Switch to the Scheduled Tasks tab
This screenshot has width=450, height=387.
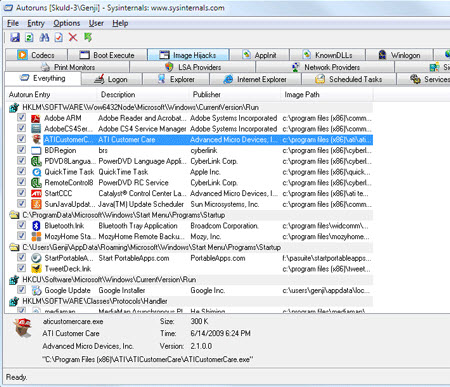point(349,79)
